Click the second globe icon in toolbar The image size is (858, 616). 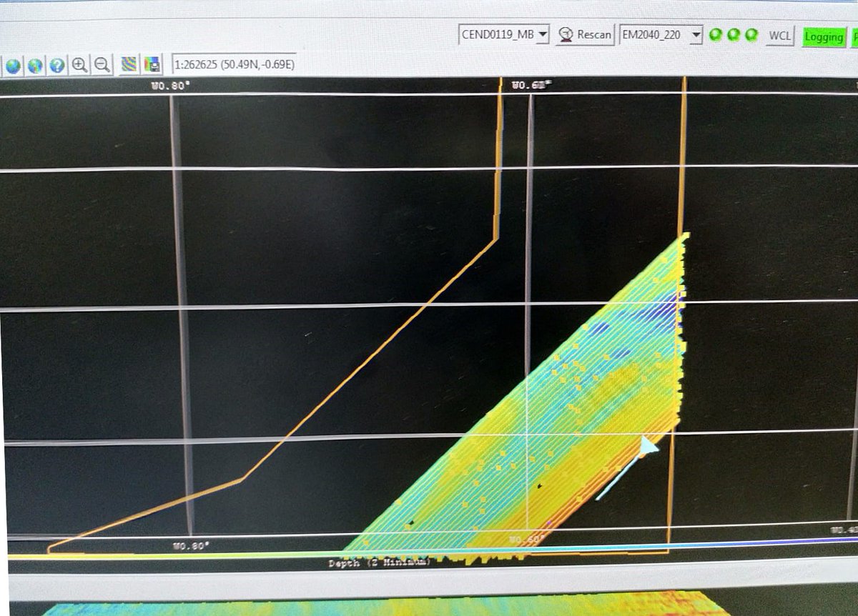click(35, 66)
